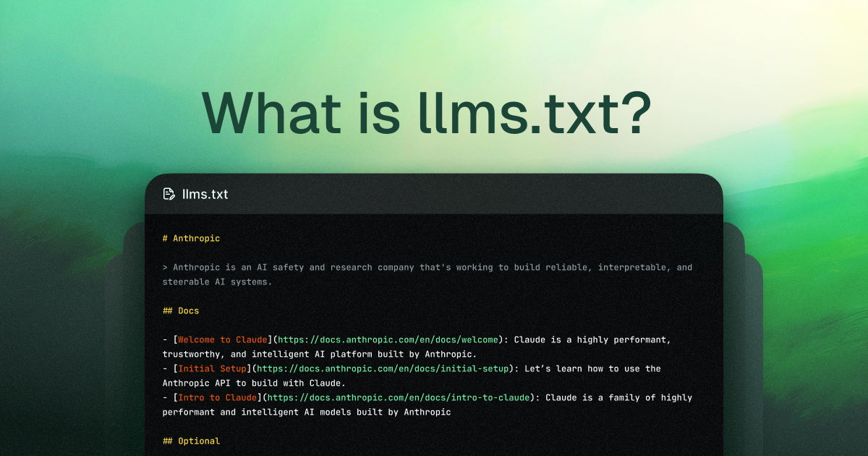Click the "## Optional" section heading
Image resolution: width=868 pixels, height=456 pixels.
(x=192, y=441)
